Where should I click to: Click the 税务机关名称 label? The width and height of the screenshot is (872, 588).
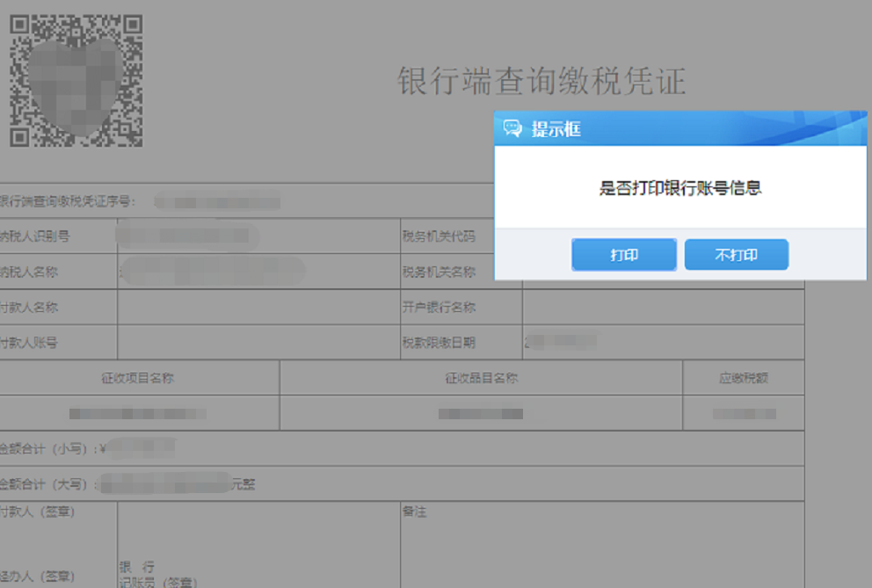pyautogui.click(x=439, y=272)
